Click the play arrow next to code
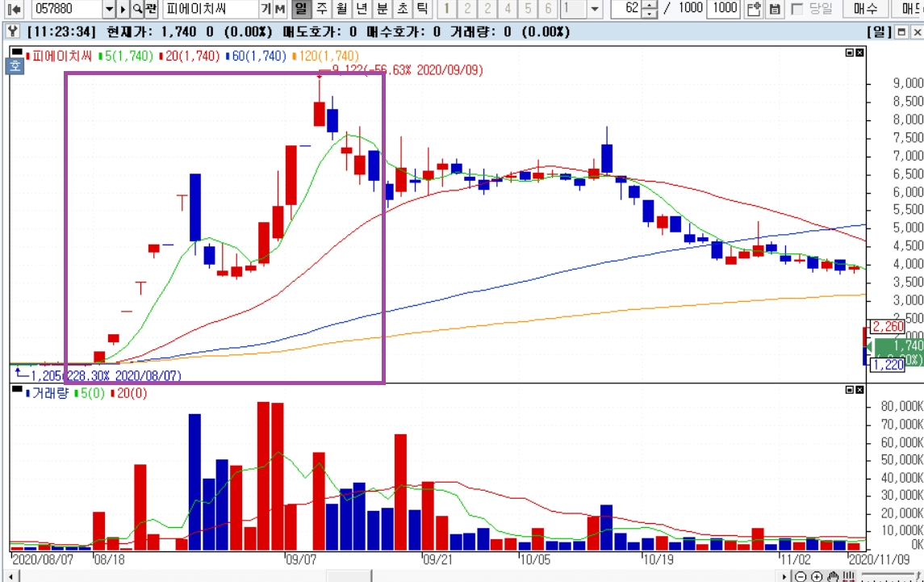 pos(123,9)
